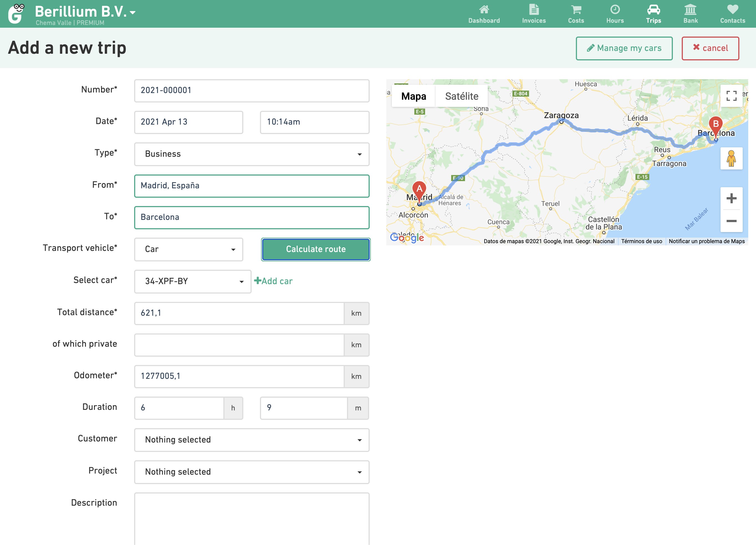Click the Add car link
Viewport: 756px width, 545px height.
(x=273, y=281)
